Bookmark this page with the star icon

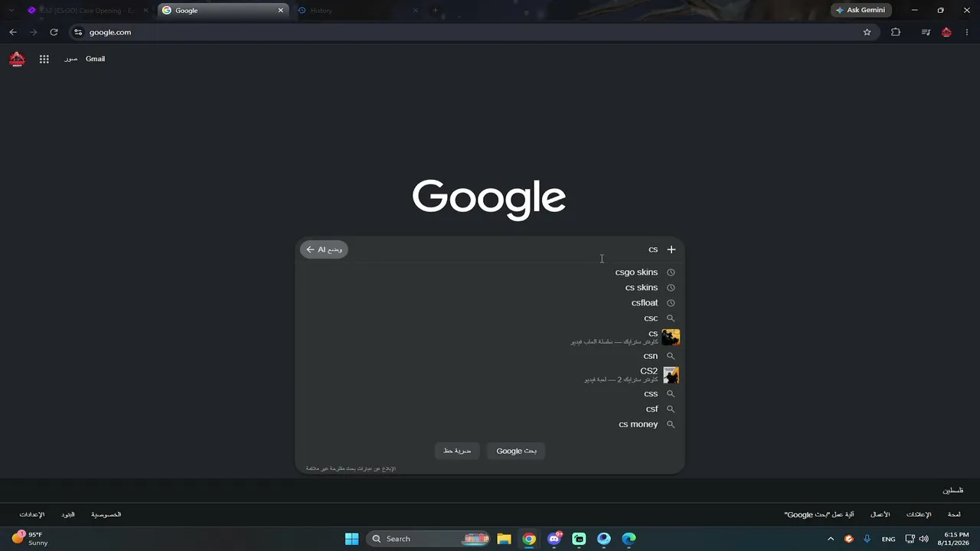867,32
